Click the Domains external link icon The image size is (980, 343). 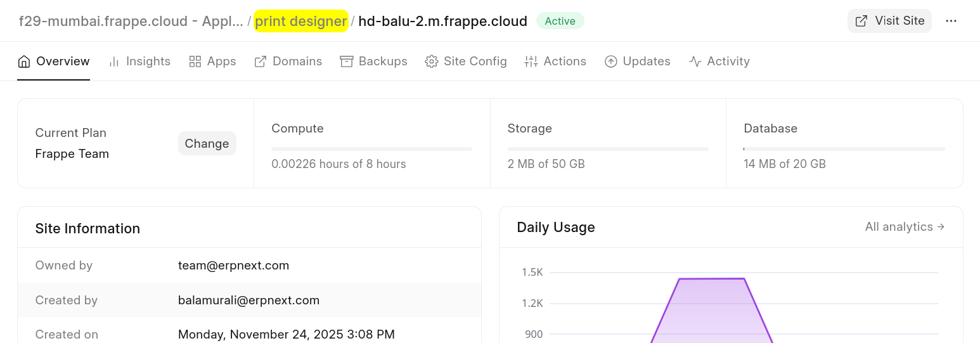[261, 61]
